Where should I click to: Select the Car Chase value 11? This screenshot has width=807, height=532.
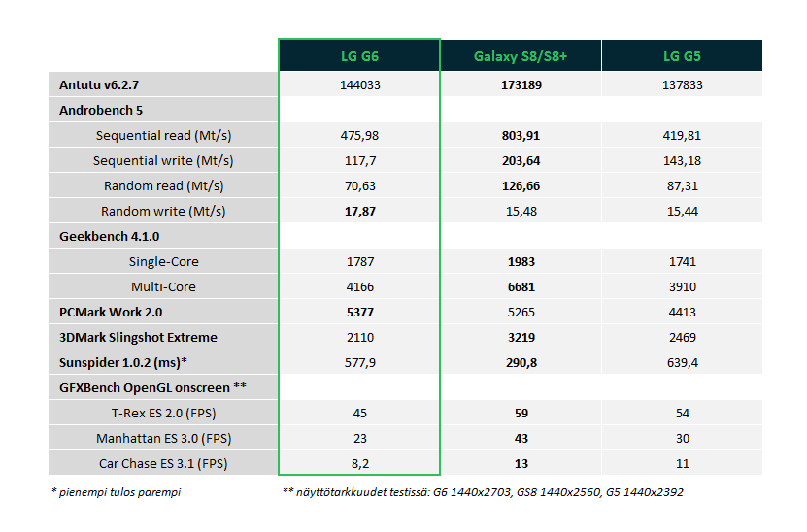[682, 463]
